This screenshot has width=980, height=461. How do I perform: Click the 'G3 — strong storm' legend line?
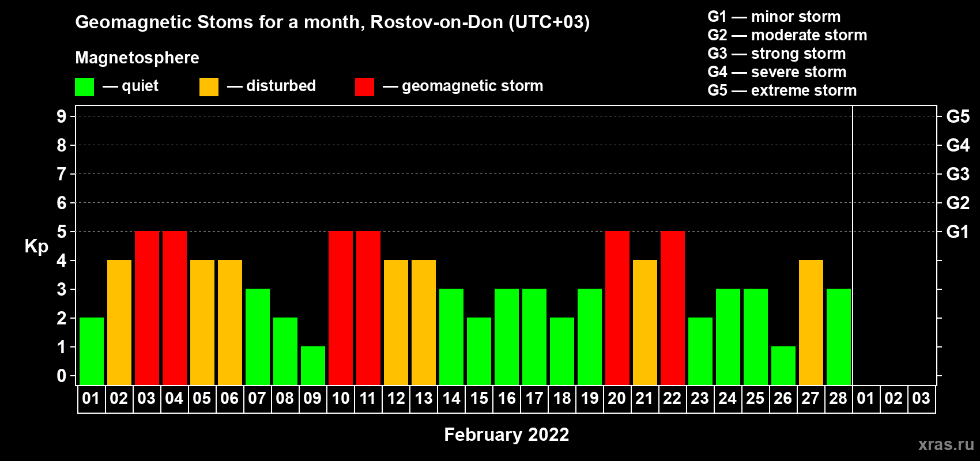(x=777, y=54)
